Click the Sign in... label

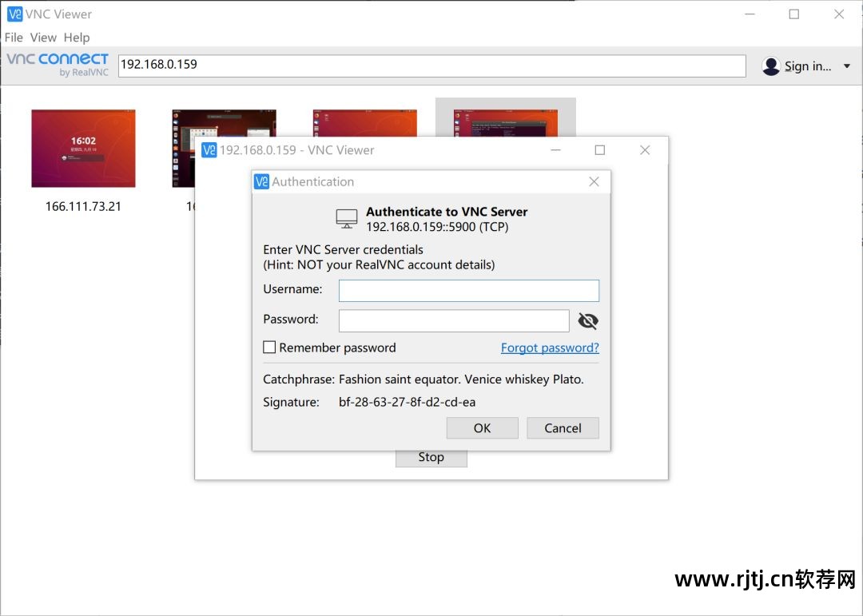point(807,66)
